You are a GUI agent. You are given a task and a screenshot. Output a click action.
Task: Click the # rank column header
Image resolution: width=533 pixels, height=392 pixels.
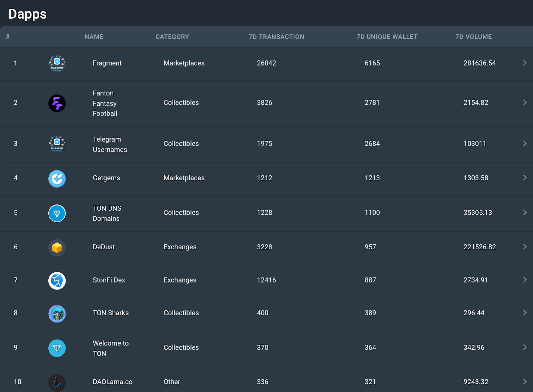pyautogui.click(x=8, y=37)
